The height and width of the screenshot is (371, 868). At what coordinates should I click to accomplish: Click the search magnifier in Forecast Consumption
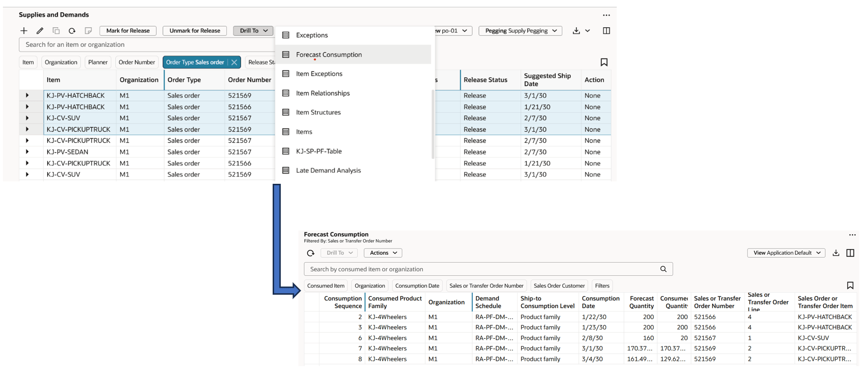663,269
